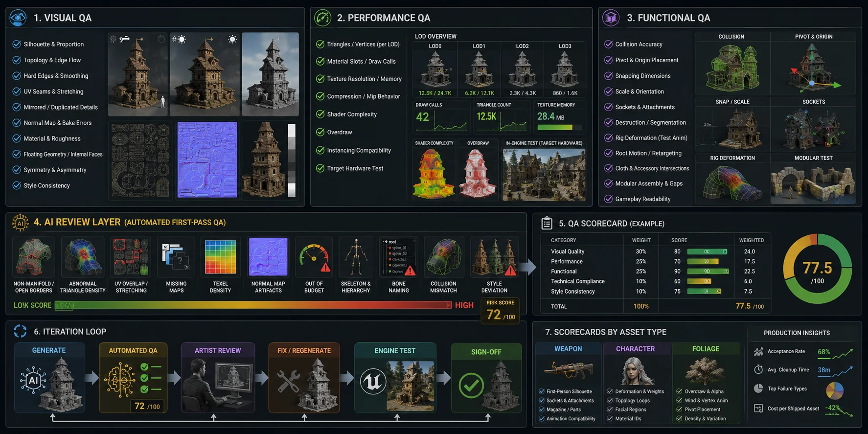The width and height of the screenshot is (868, 434).
Task: Switch to the Weapon asset type tab
Action: tap(568, 349)
